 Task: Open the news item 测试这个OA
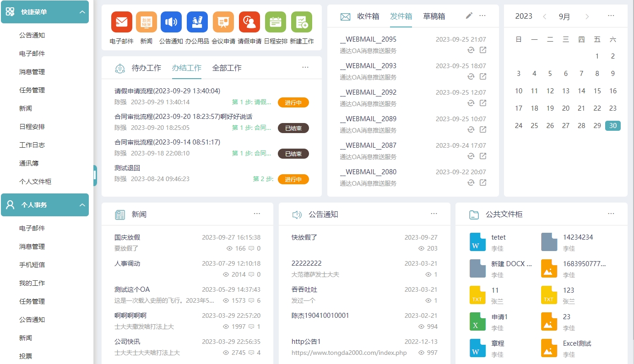coord(132,289)
